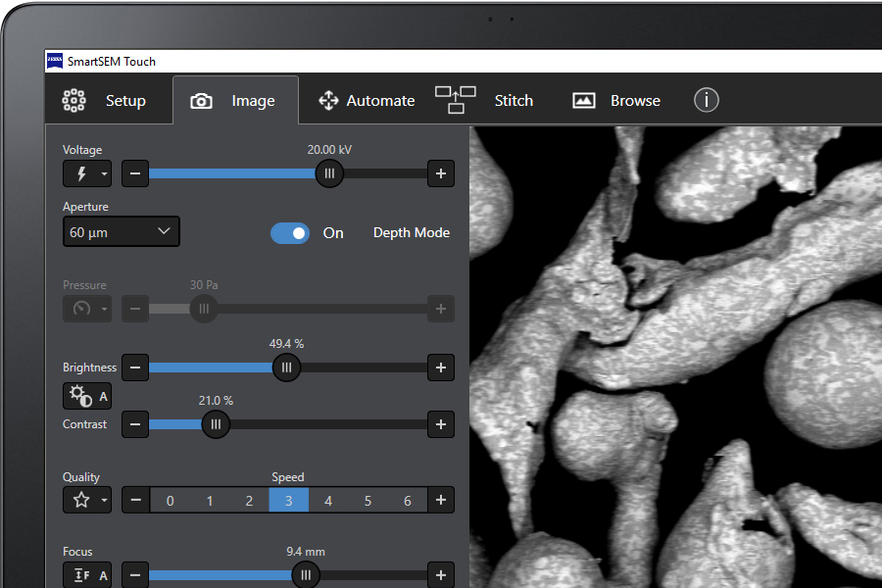882x588 pixels.
Task: Increase brightness with the plus button
Action: click(441, 367)
